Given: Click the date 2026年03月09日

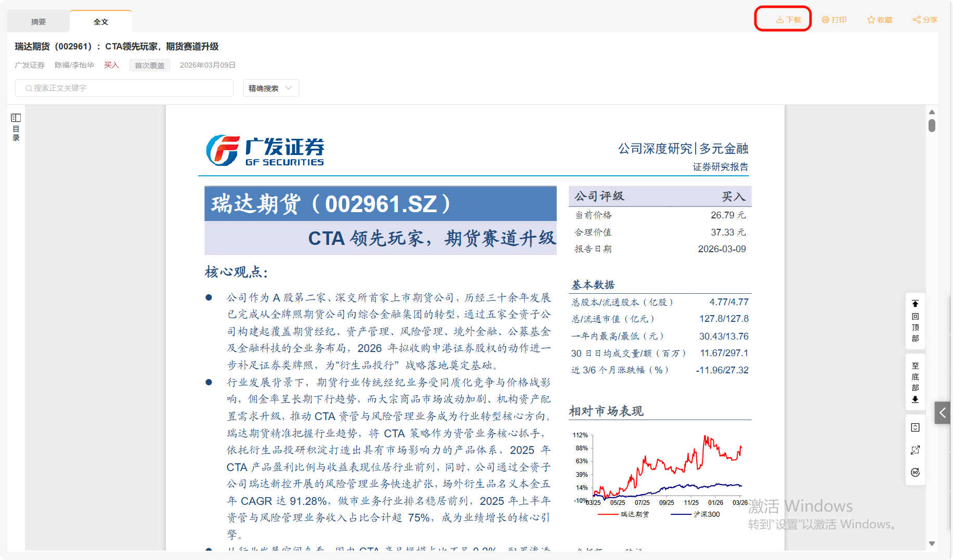Looking at the screenshot, I should coord(208,65).
